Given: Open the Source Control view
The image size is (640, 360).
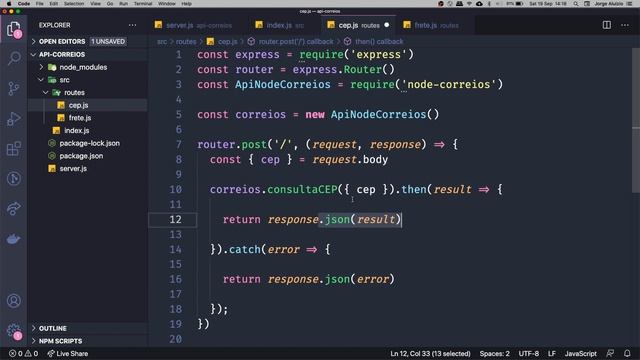Looking at the screenshot, I should pyautogui.click(x=14, y=88).
